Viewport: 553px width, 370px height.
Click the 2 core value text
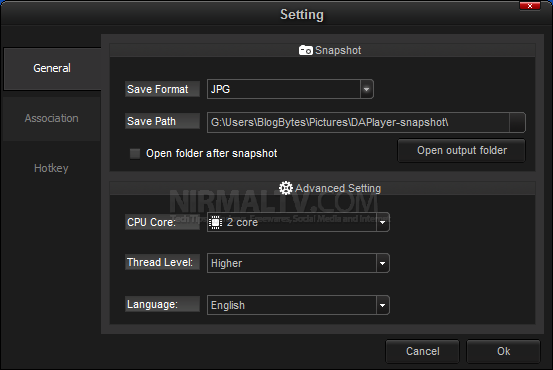[242, 222]
